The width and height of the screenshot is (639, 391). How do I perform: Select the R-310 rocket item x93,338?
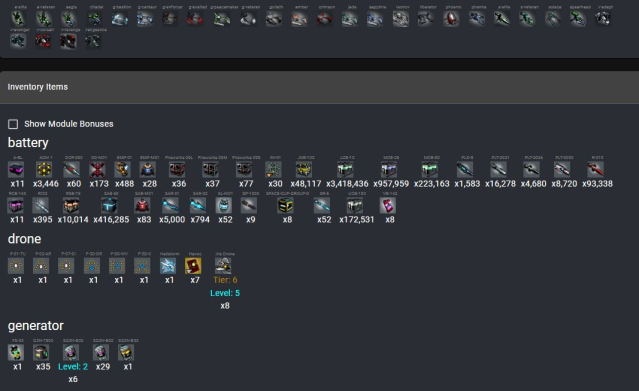tap(595, 169)
